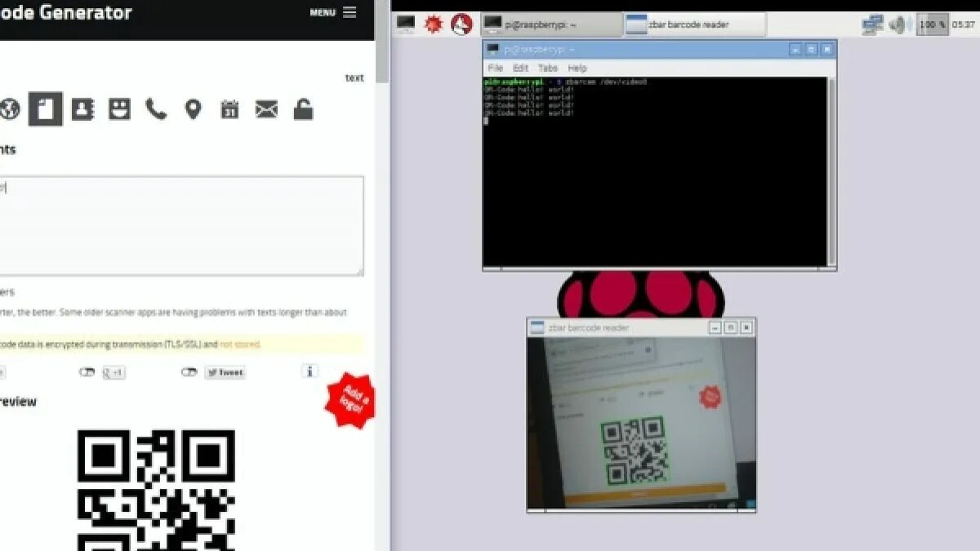
Task: Click the network connection tray icon
Action: point(872,24)
